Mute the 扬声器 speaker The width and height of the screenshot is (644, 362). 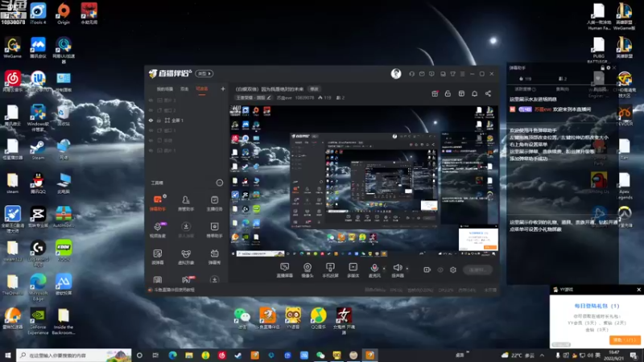(x=397, y=270)
